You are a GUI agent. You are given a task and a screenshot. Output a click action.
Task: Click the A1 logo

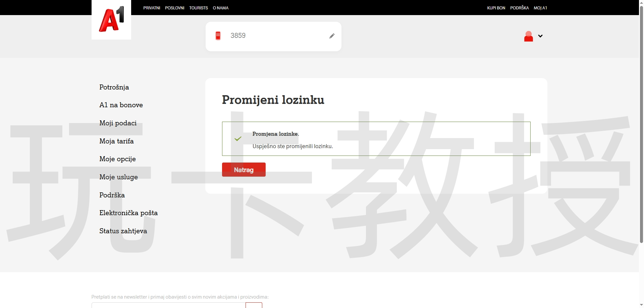pos(111,20)
